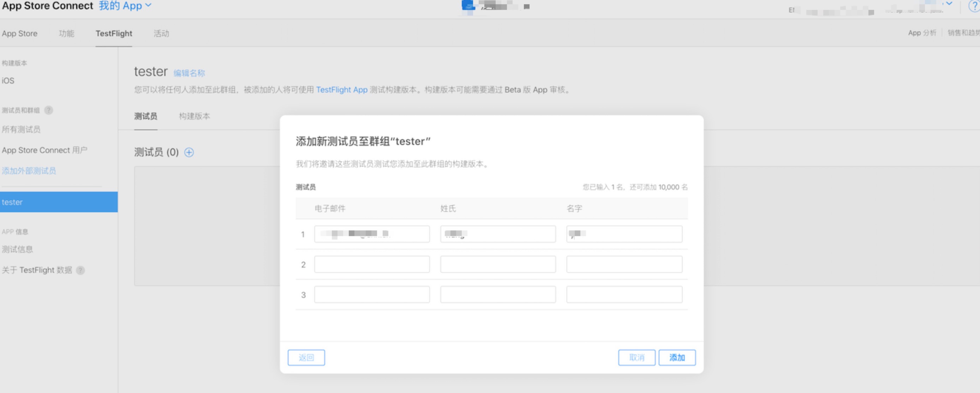Click the plus icon next to 测试员 (0)
The width and height of the screenshot is (980, 393).
[x=189, y=152]
